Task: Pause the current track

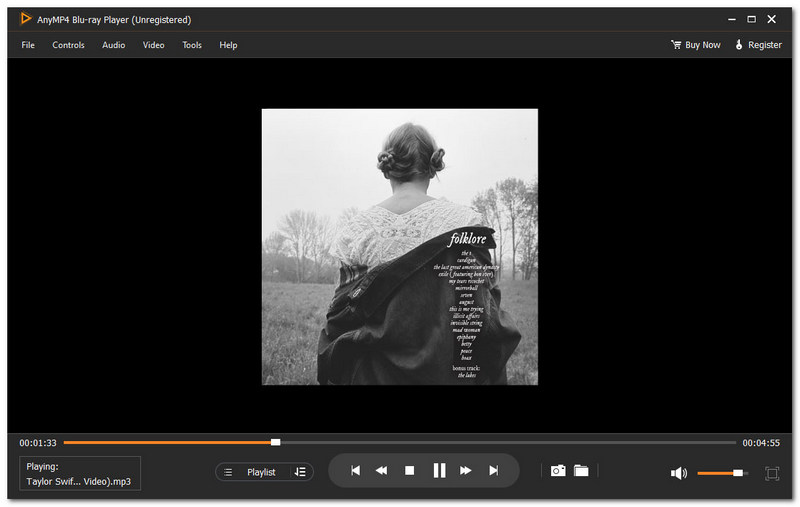Action: click(439, 470)
